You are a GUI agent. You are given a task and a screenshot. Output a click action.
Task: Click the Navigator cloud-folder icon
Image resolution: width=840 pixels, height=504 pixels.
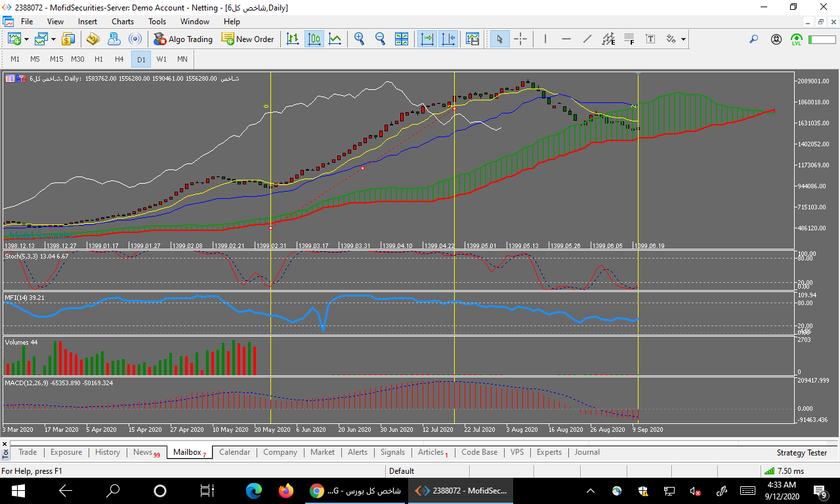(114, 39)
